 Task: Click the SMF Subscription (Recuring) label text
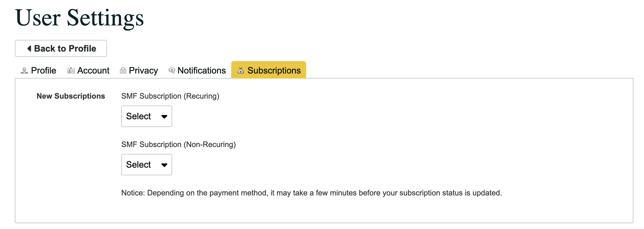pos(170,96)
